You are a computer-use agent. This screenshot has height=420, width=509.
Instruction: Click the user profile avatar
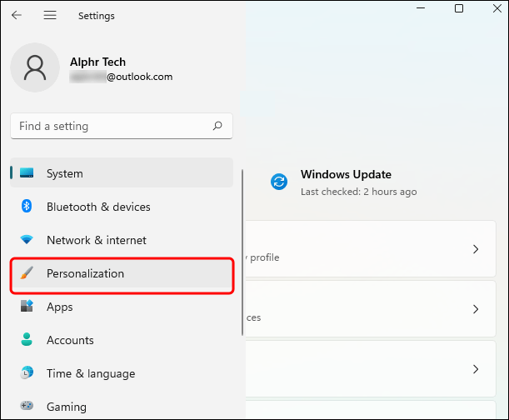35,68
